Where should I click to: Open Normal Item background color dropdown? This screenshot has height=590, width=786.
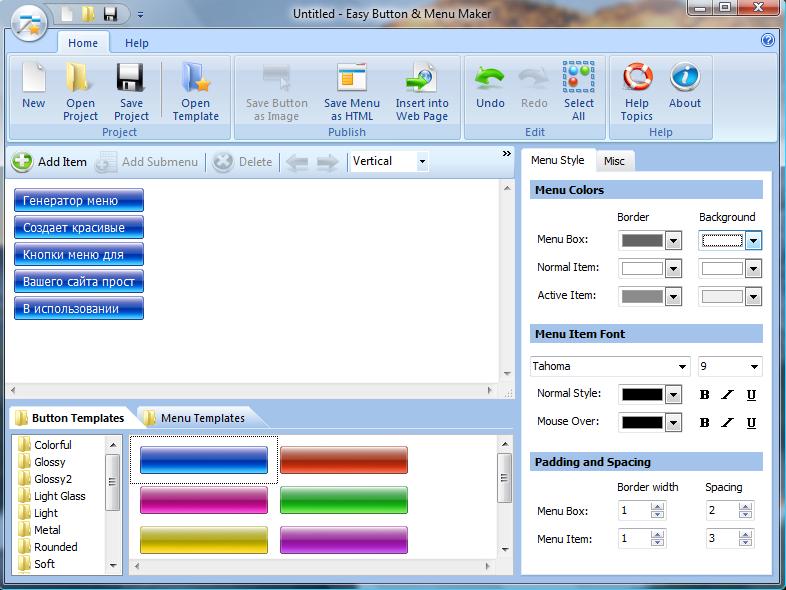click(x=753, y=269)
